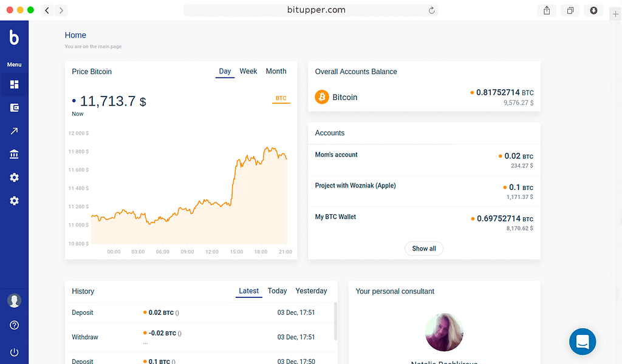Click the Deposit 0.1 BTC history row

(199, 359)
